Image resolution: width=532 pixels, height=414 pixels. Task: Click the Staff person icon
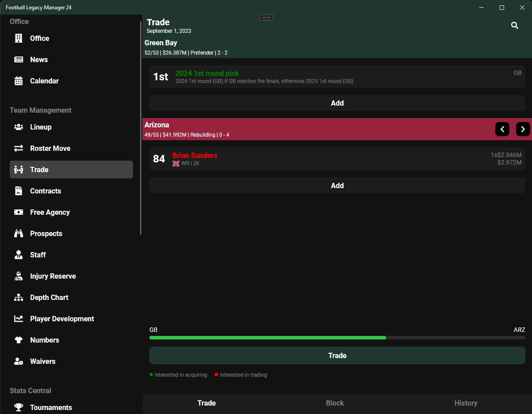coord(19,255)
